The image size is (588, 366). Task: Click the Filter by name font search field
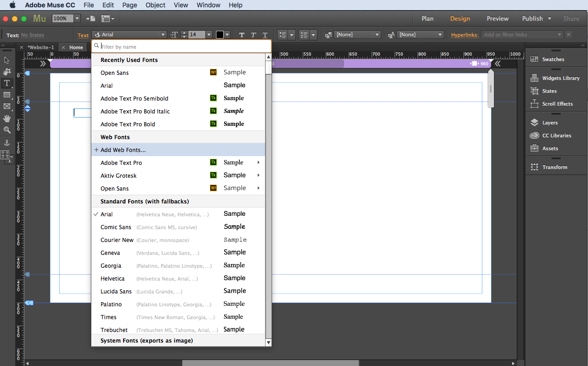click(x=181, y=46)
